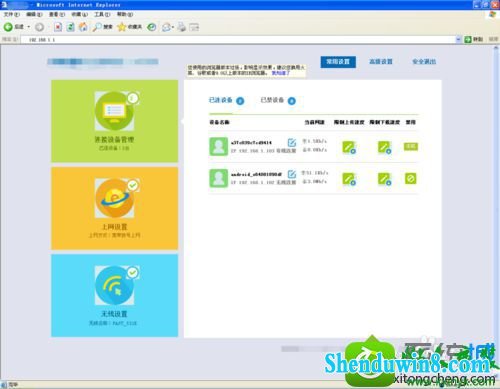Click the Edit page toolbar icon

pyautogui.click(x=194, y=27)
